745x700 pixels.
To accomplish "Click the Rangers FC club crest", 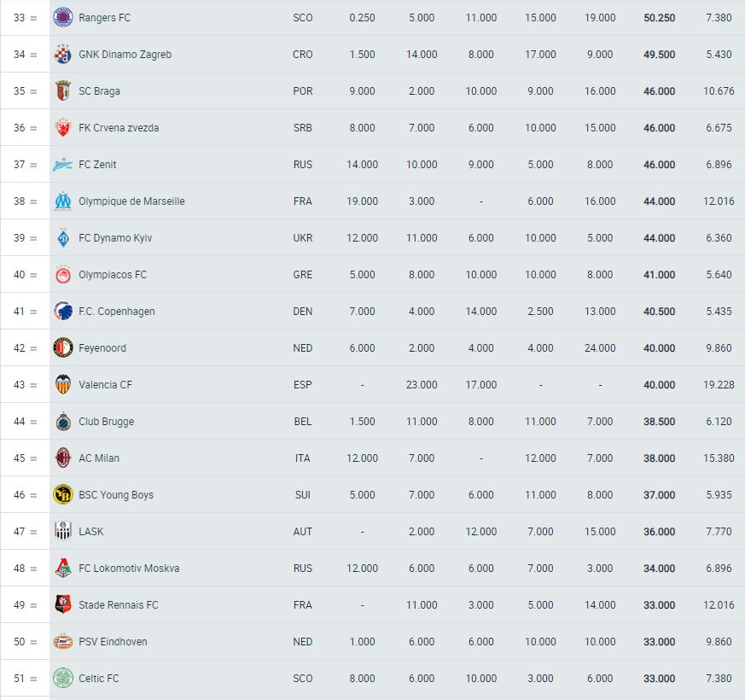I will click(x=62, y=18).
